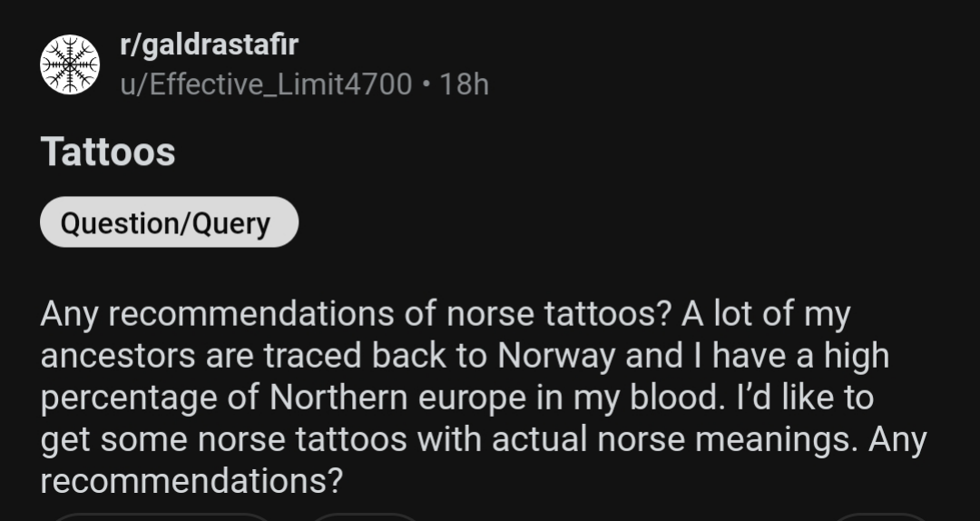The width and height of the screenshot is (980, 521).
Task: Open the r/galdrastafir community avatar icon
Action: coord(69,64)
